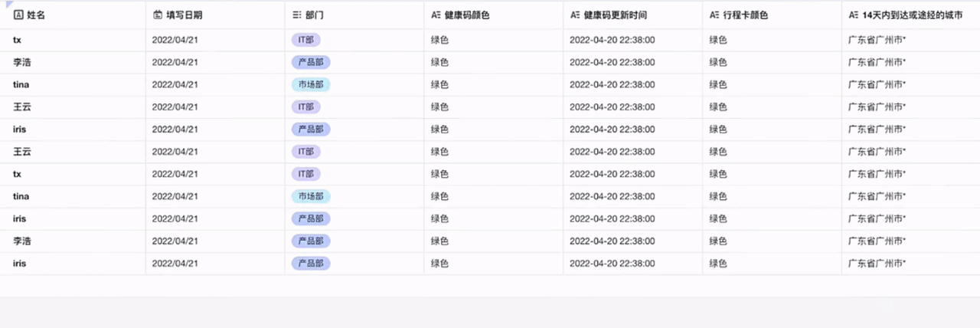Select the 填写日期 date cell in the topmost row
The height and width of the screenshot is (328, 980).
[x=175, y=40]
